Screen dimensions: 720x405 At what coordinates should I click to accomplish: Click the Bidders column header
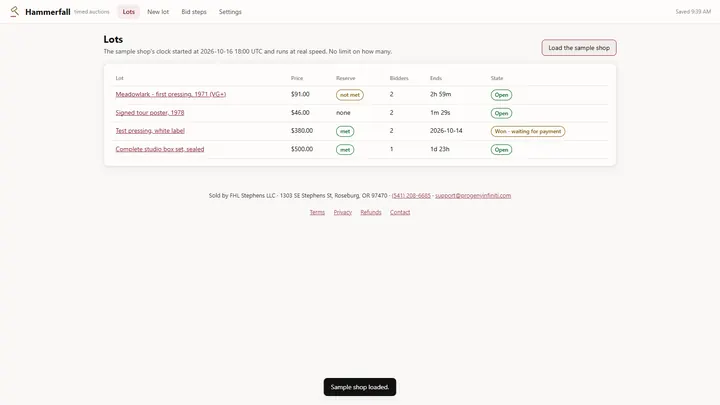[399, 78]
